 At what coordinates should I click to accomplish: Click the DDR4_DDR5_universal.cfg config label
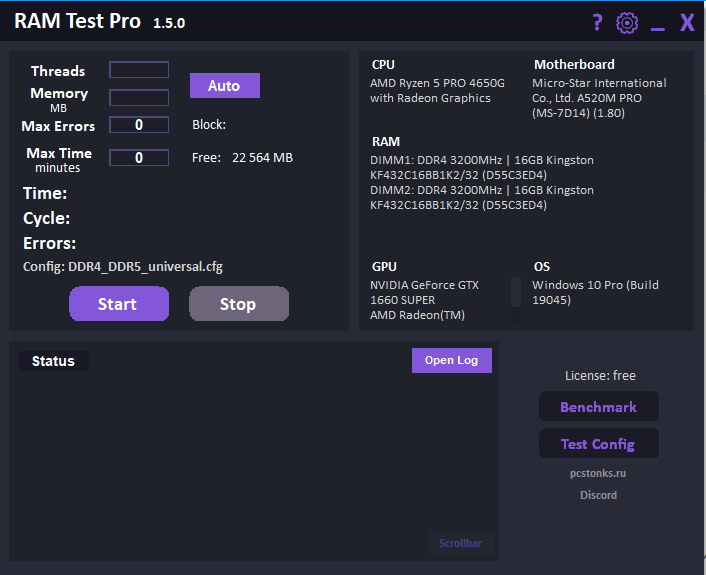(144, 267)
